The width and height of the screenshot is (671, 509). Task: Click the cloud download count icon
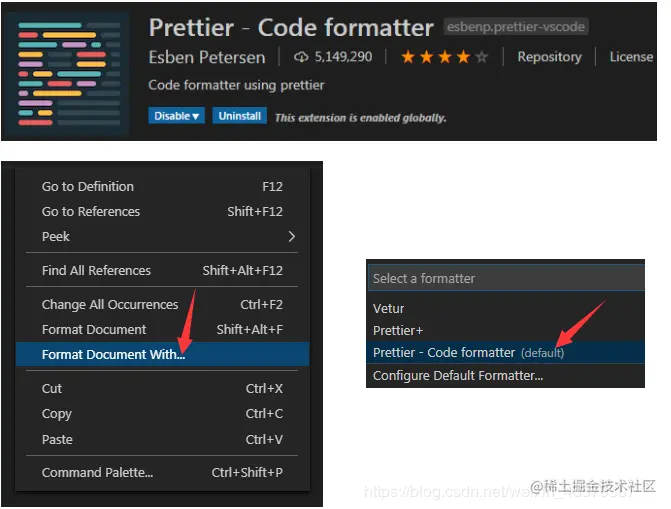tap(301, 57)
